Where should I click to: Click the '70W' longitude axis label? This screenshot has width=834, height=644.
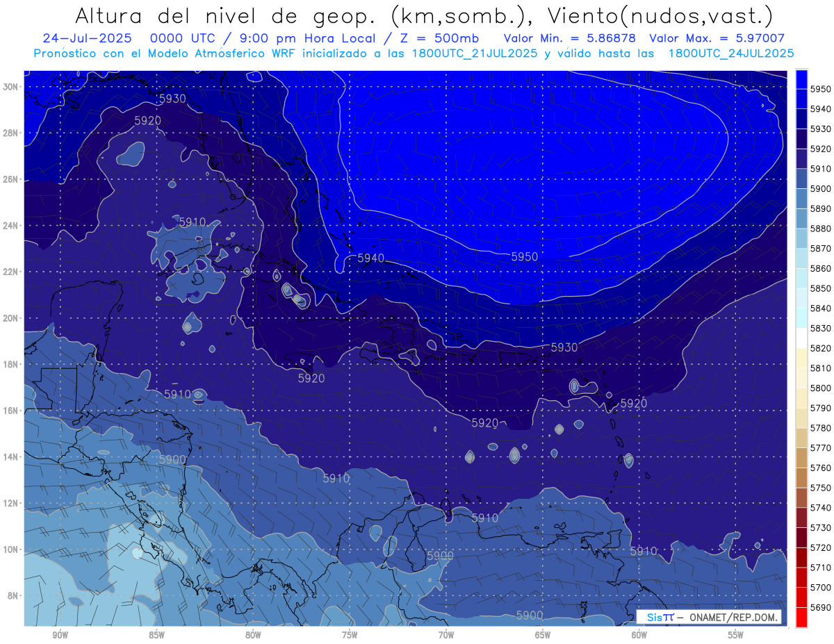[446, 636]
